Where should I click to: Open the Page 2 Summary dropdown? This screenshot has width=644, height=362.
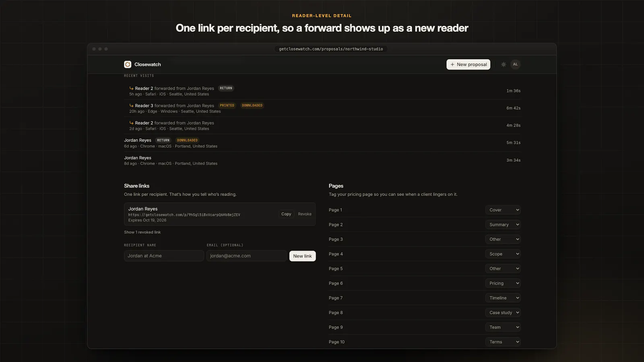503,224
